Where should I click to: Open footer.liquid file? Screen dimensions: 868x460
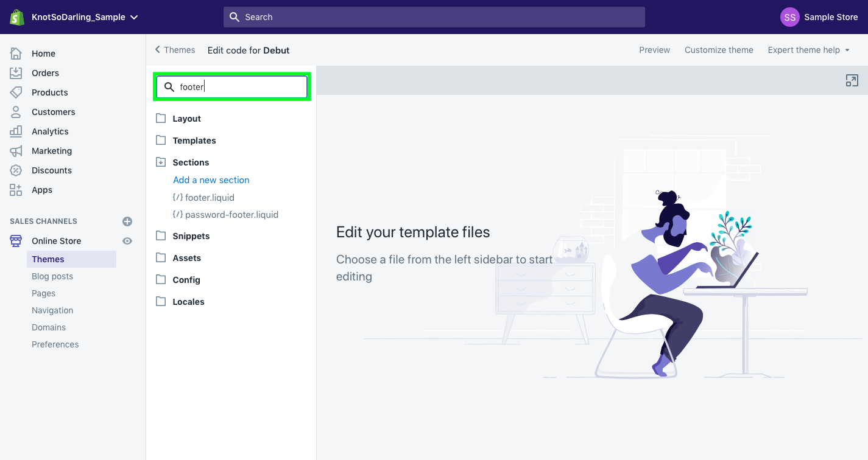[x=203, y=198]
